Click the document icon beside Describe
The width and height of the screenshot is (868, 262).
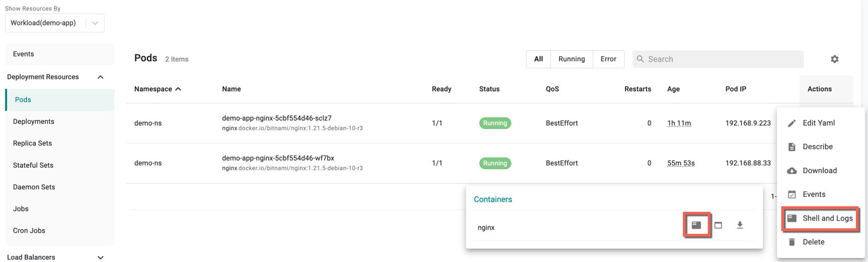click(792, 147)
